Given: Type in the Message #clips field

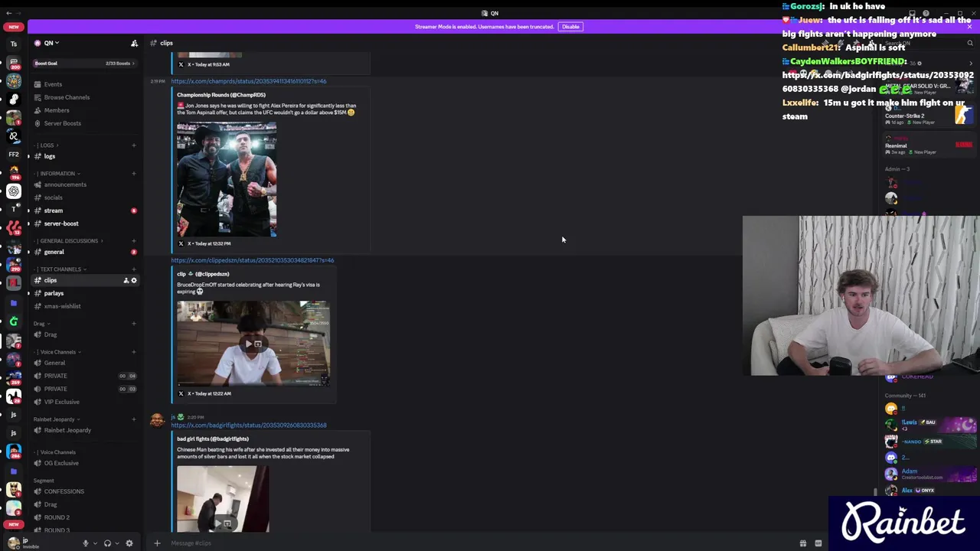Looking at the screenshot, I should (475, 543).
